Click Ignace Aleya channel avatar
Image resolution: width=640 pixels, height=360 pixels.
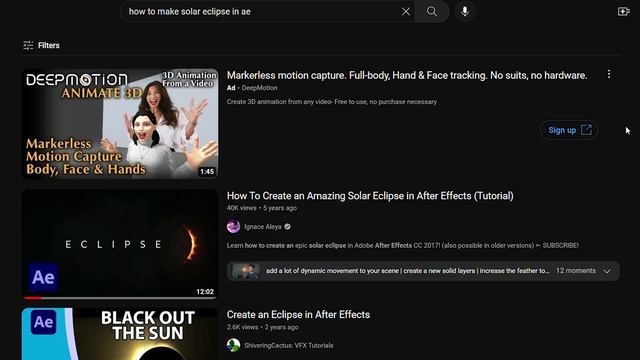point(233,227)
